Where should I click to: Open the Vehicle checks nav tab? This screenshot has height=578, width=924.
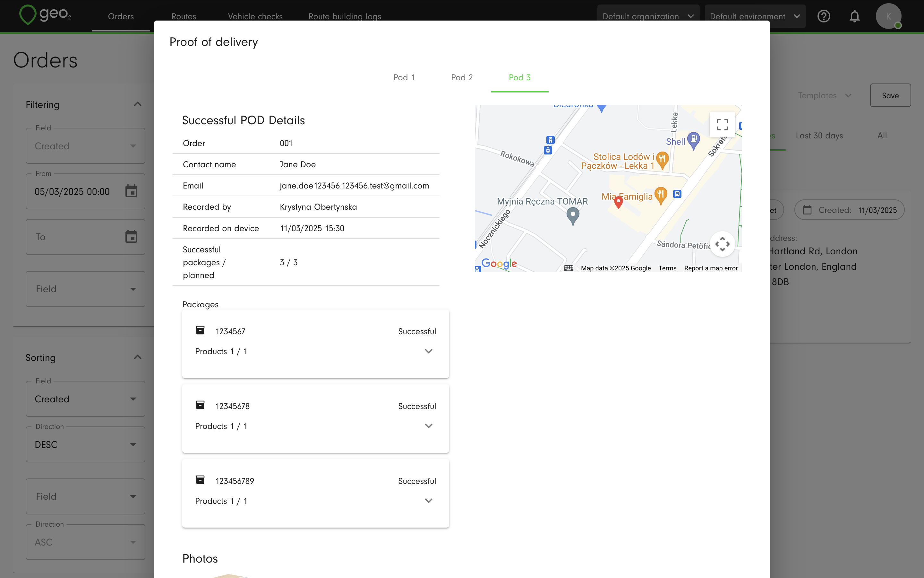coord(255,16)
